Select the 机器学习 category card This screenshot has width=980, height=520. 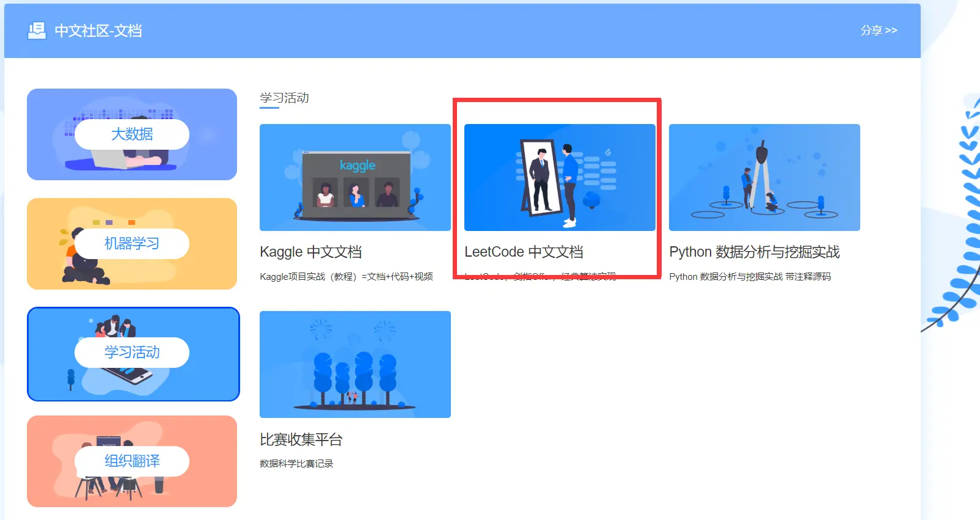pos(132,244)
